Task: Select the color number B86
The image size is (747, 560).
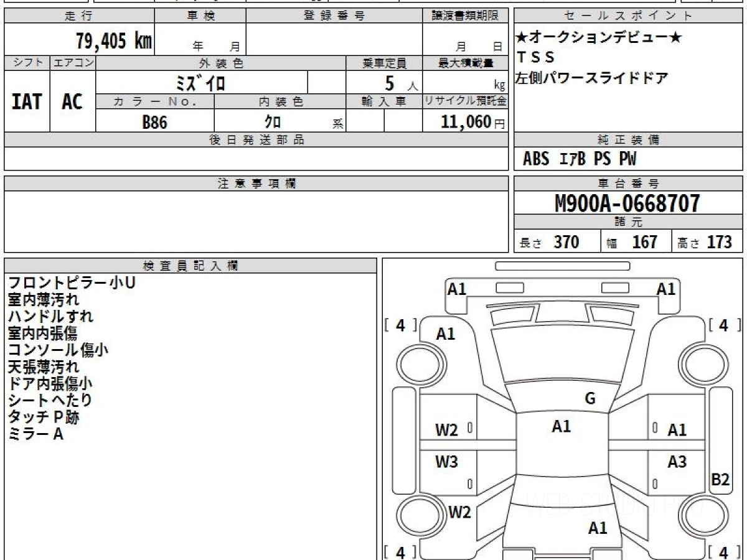Action: (x=154, y=122)
